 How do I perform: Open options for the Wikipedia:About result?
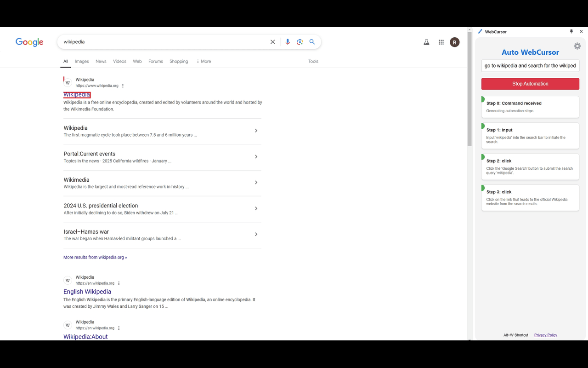tap(119, 328)
